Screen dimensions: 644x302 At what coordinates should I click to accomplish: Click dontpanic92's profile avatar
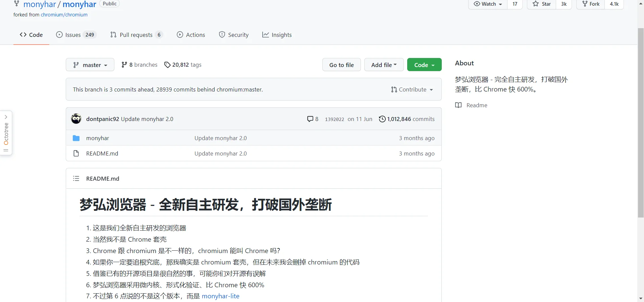[76, 119]
